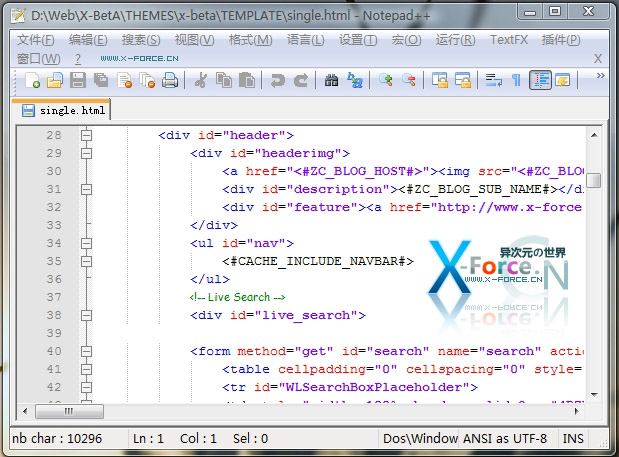Image resolution: width=619 pixels, height=457 pixels.
Task: Save the file with the floppy disk icon
Action: pyautogui.click(x=78, y=80)
